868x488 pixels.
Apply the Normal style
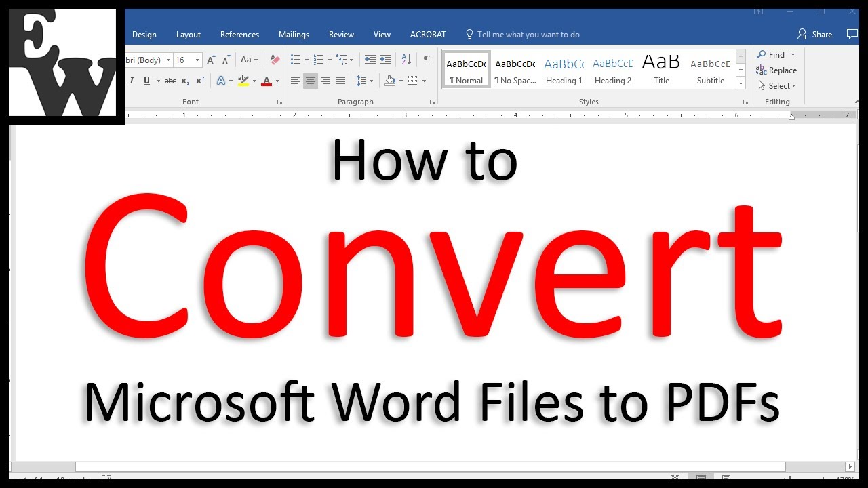tap(467, 70)
